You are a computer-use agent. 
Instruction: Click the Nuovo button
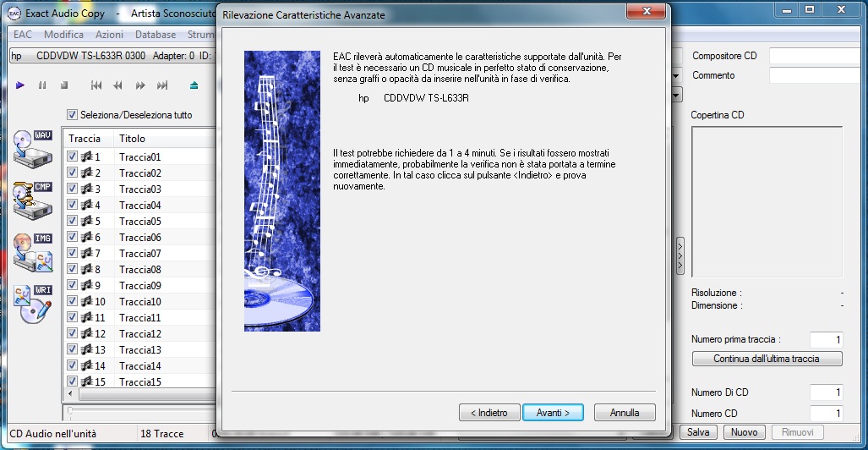point(744,432)
